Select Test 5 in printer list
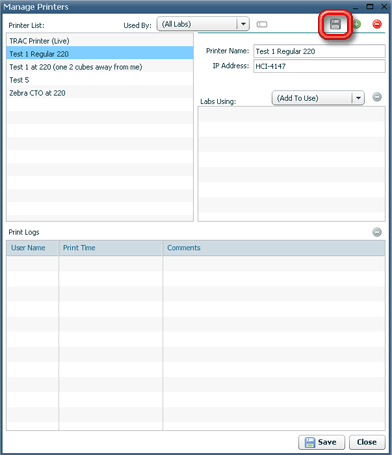 point(100,80)
